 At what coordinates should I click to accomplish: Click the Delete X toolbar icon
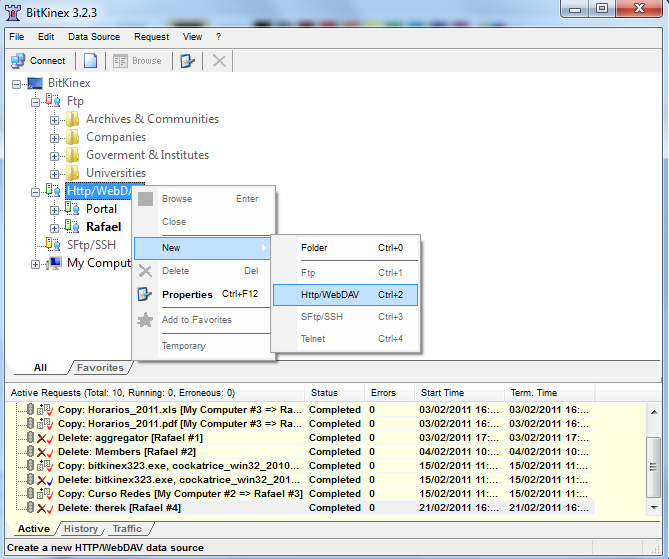tap(219, 61)
